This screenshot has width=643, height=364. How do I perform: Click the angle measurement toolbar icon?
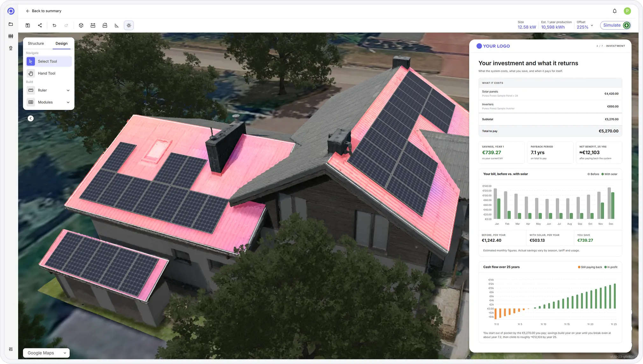point(117,25)
